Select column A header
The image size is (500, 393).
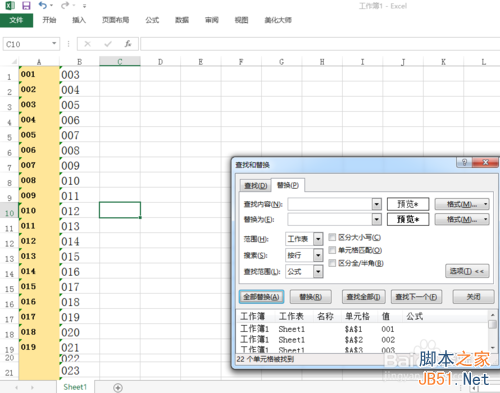click(x=39, y=62)
